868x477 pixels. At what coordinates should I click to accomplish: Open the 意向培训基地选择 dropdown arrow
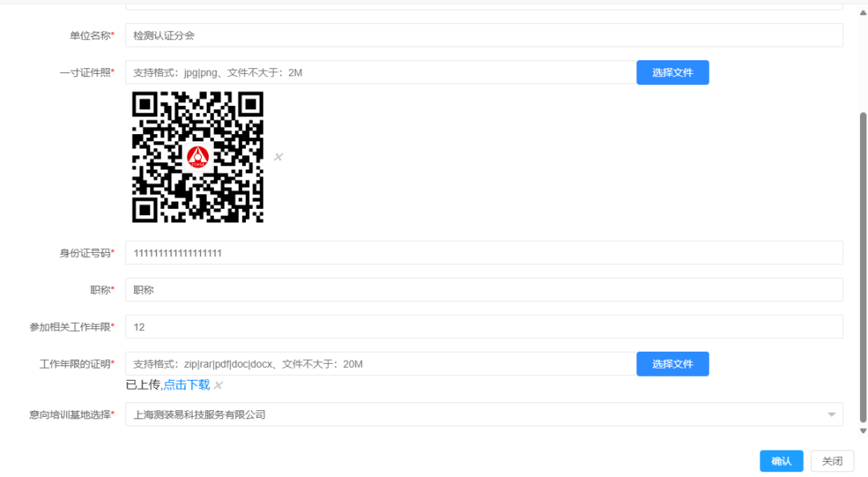pos(832,414)
